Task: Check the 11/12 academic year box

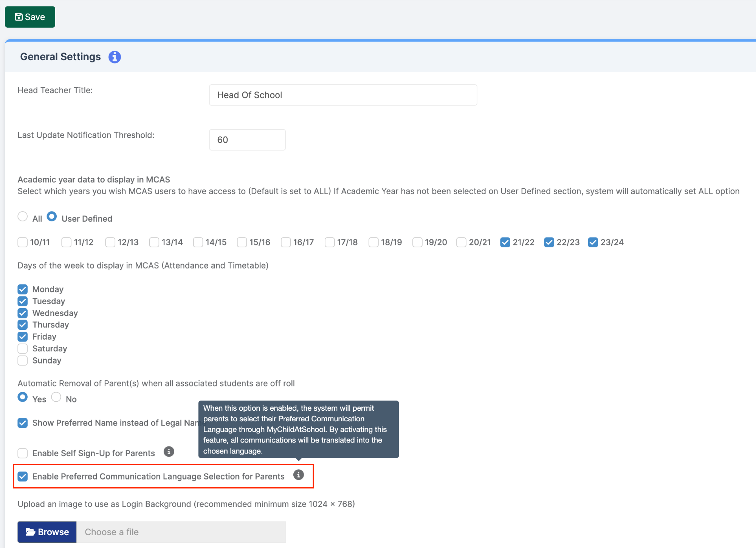Action: click(67, 242)
